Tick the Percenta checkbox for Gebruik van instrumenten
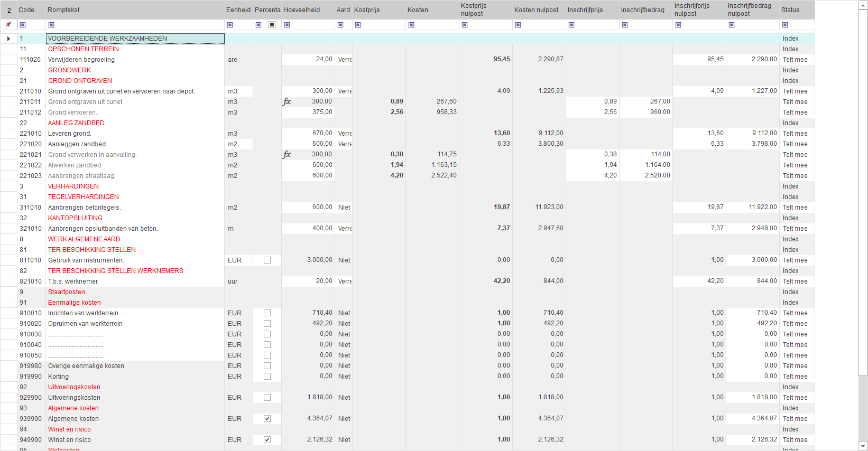This screenshot has width=868, height=451. pos(267,260)
